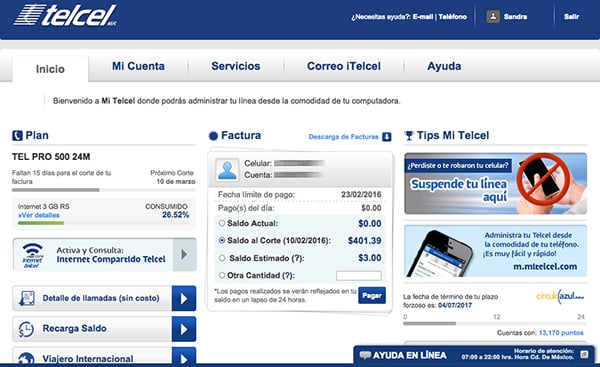Click the 04/07/2017 plazo end date
This screenshot has height=367, width=600.
click(455, 305)
